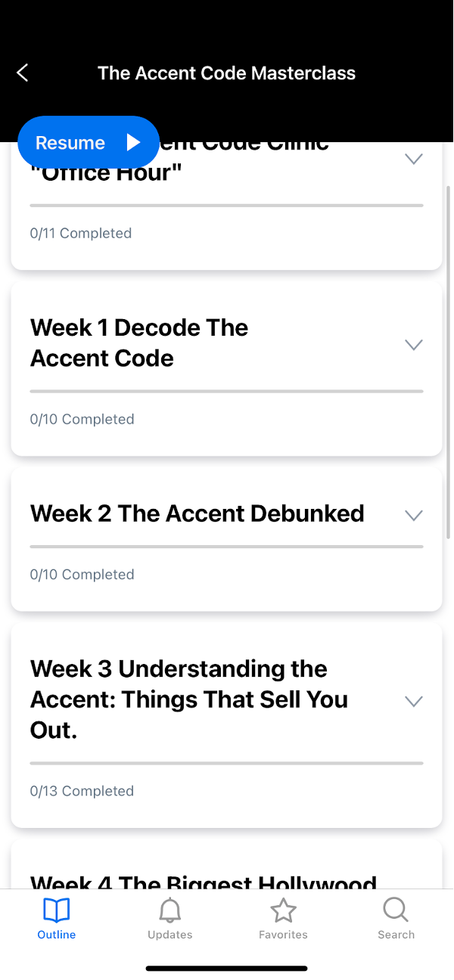Screen dimensions: 454x980
Task: Click Week 1 progress bar
Action: [226, 391]
